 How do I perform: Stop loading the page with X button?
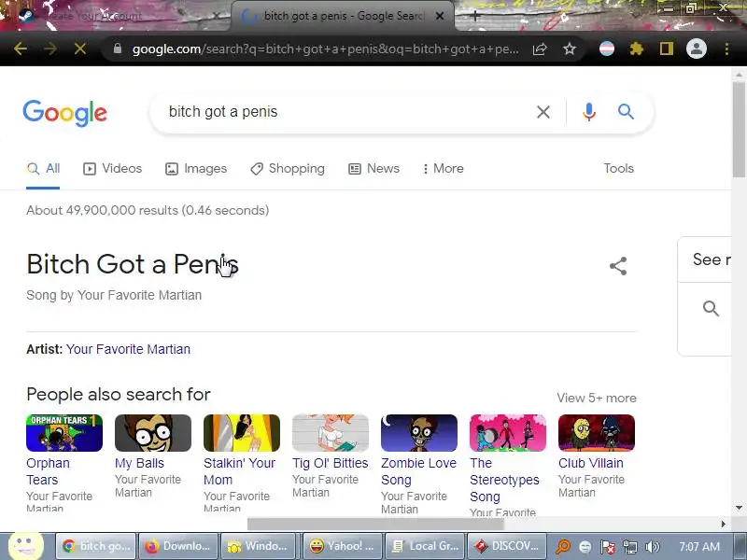pyautogui.click(x=80, y=49)
